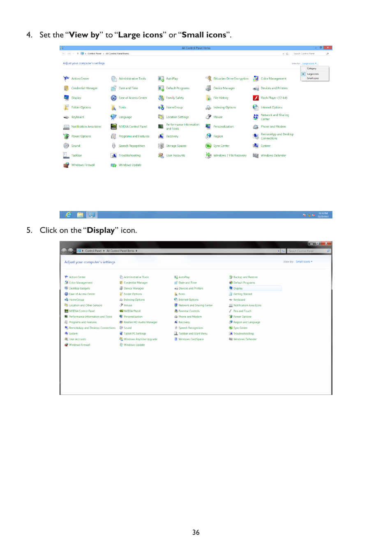Focus Search Control Panel box in small-icons window
This screenshot has height=557, width=392.
[309, 251]
